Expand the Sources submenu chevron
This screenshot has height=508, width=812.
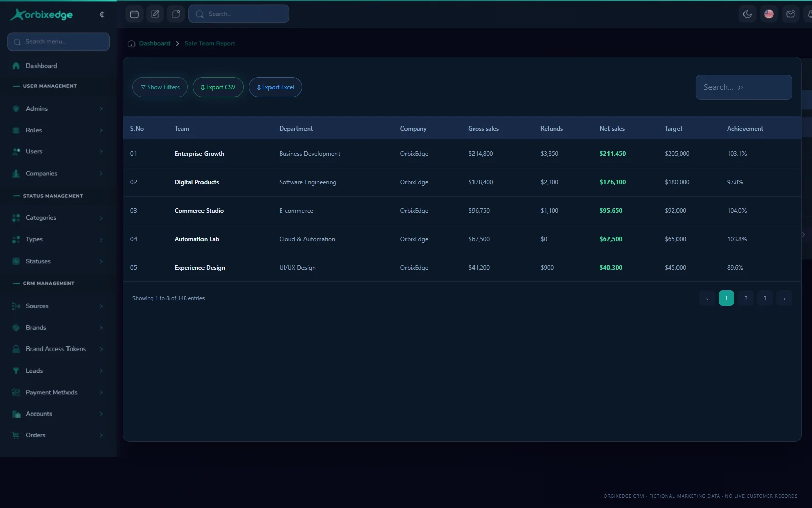click(x=101, y=306)
